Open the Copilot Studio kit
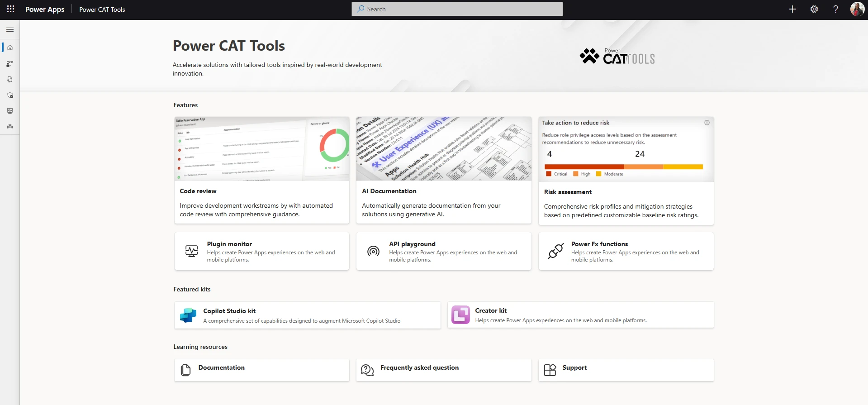 coord(307,315)
